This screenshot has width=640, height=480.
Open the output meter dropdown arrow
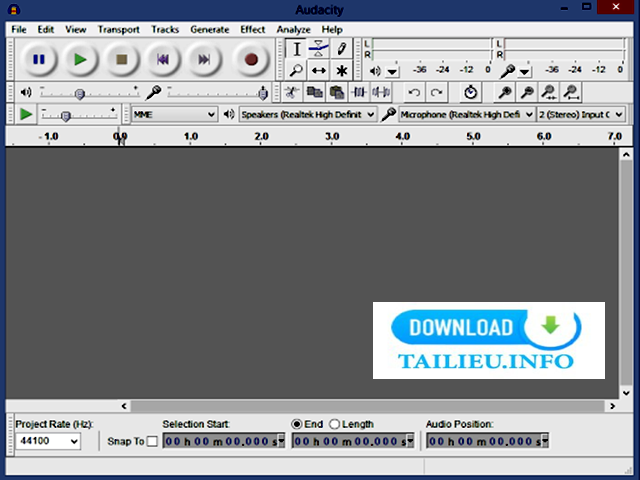392,72
